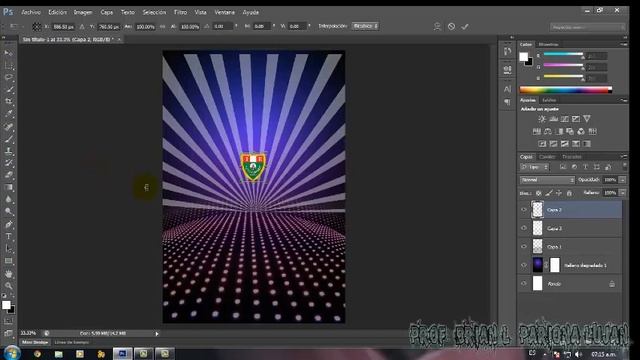This screenshot has width=640, height=360.
Task: Select the Clone Stamp tool
Action: click(8, 151)
